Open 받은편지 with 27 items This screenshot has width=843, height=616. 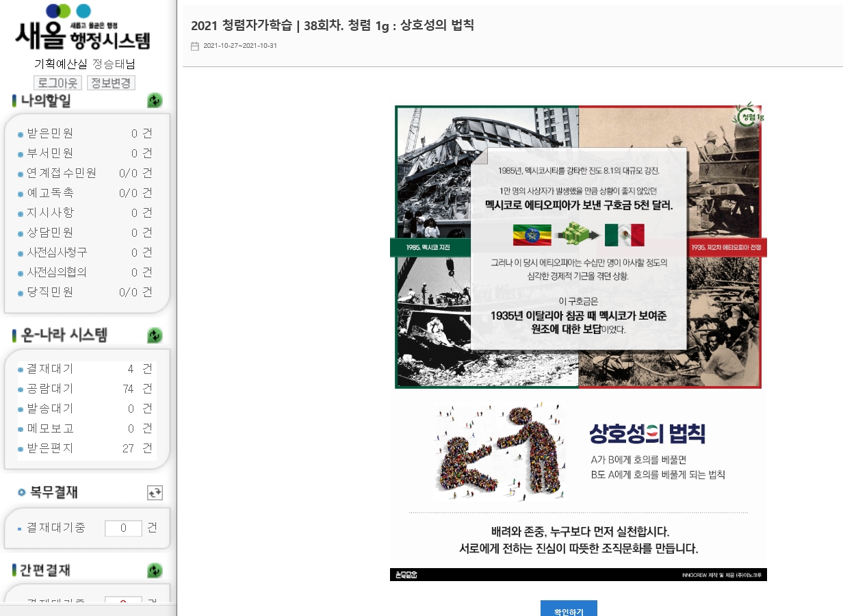click(x=50, y=448)
